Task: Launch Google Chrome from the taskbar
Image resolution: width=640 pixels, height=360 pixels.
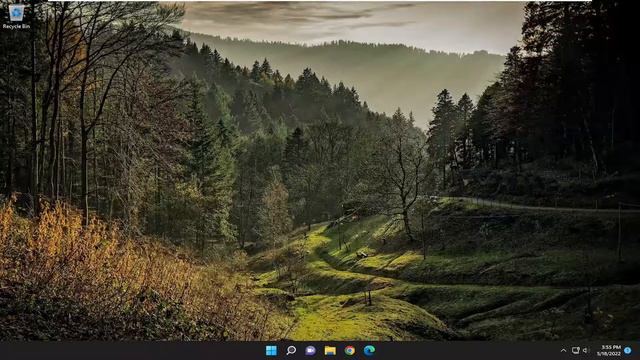Action: tap(350, 350)
